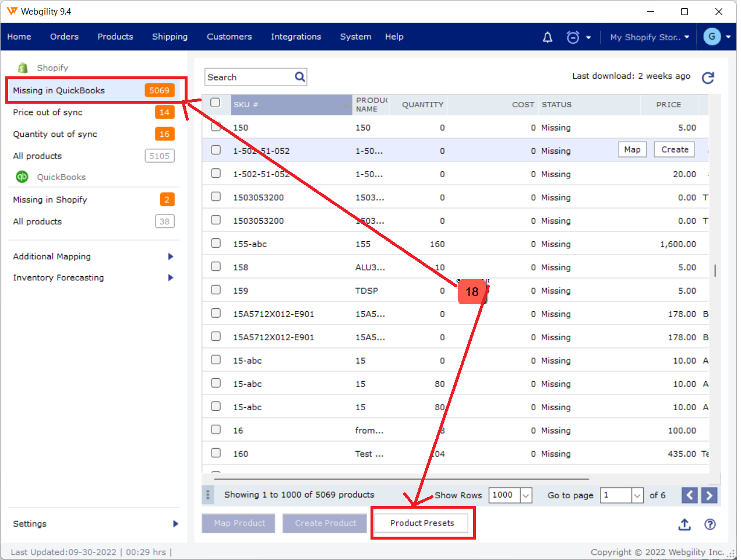
Task: Tick the 15-abc row with quantity 0
Action: [x=216, y=360]
